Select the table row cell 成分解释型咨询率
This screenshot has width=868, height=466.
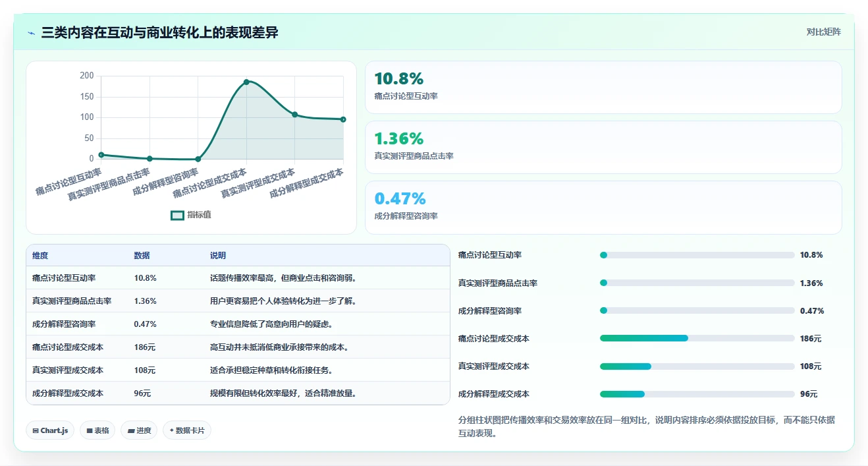pos(64,324)
